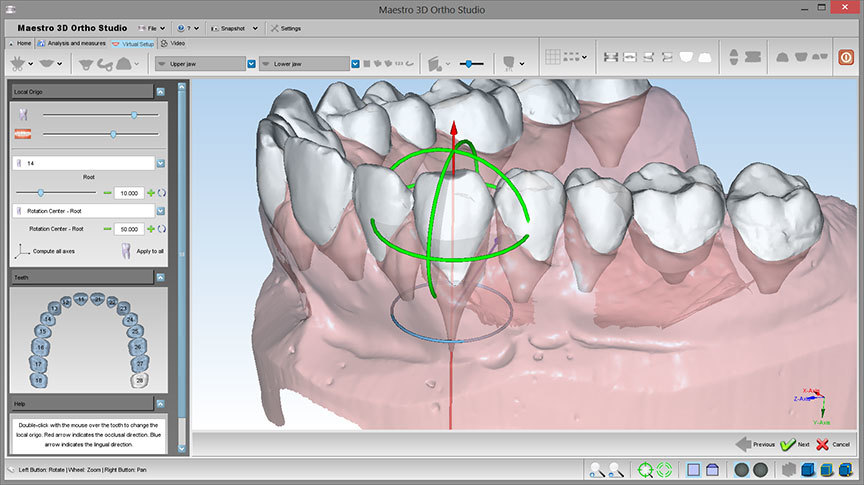Screen dimensions: 864x485
Task: Click Apply to all
Action: [142, 251]
